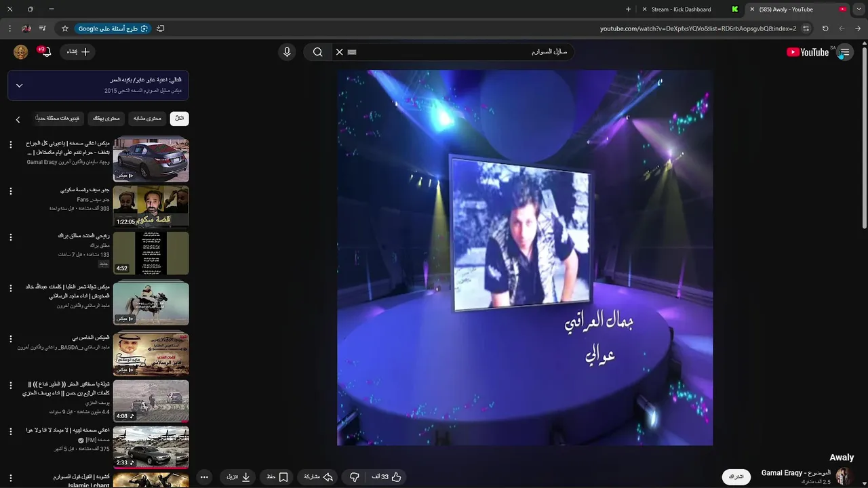Open the 1:22:05 قصة سكوبي video thumbnail

(151, 206)
